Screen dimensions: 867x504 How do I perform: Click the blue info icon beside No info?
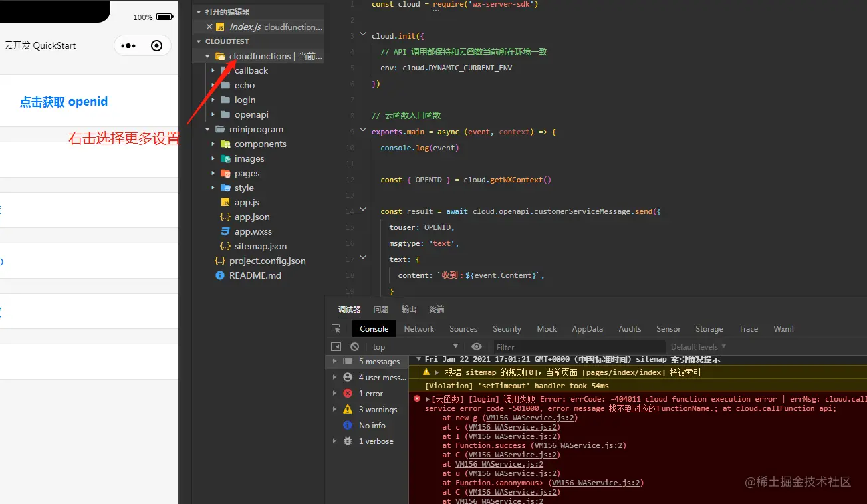347,425
